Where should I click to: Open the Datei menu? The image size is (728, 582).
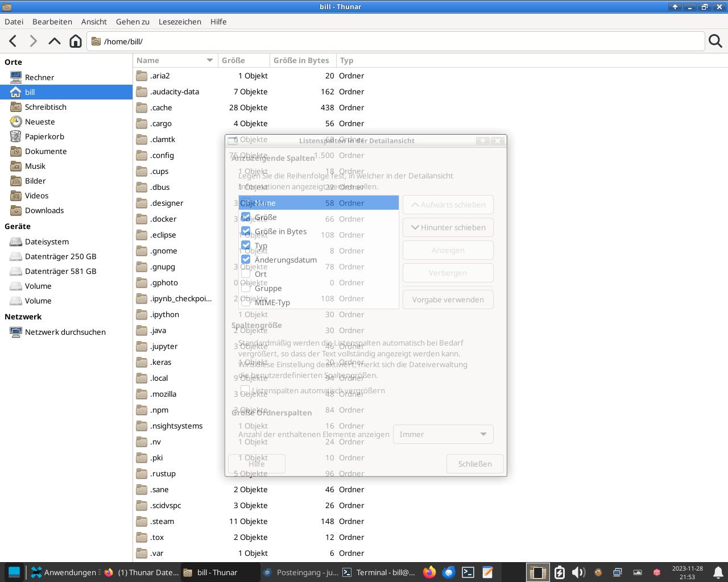(x=14, y=22)
